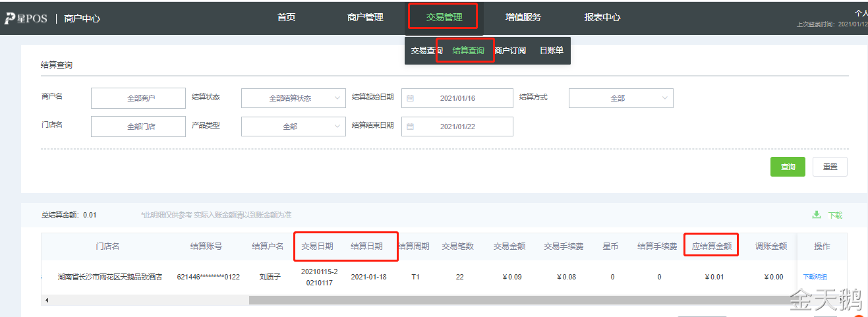Click the 下载 link
Image resolution: width=868 pixels, height=317 pixels.
pyautogui.click(x=835, y=215)
